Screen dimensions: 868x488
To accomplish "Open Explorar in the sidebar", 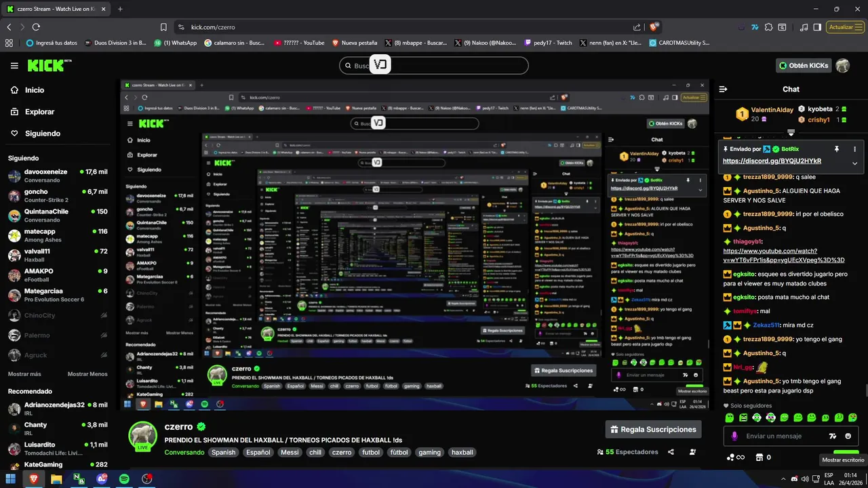I will [32, 112].
